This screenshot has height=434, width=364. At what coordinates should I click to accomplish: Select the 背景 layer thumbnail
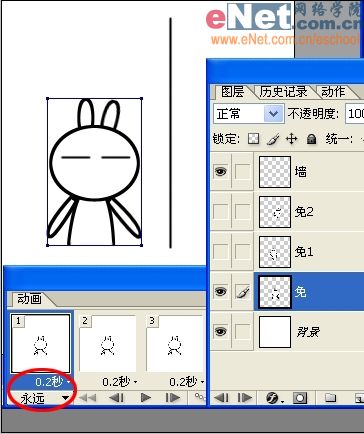tap(275, 332)
